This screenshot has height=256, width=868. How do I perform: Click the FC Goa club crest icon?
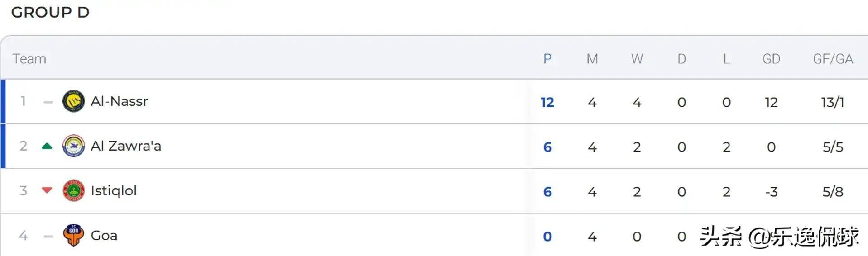click(x=73, y=235)
